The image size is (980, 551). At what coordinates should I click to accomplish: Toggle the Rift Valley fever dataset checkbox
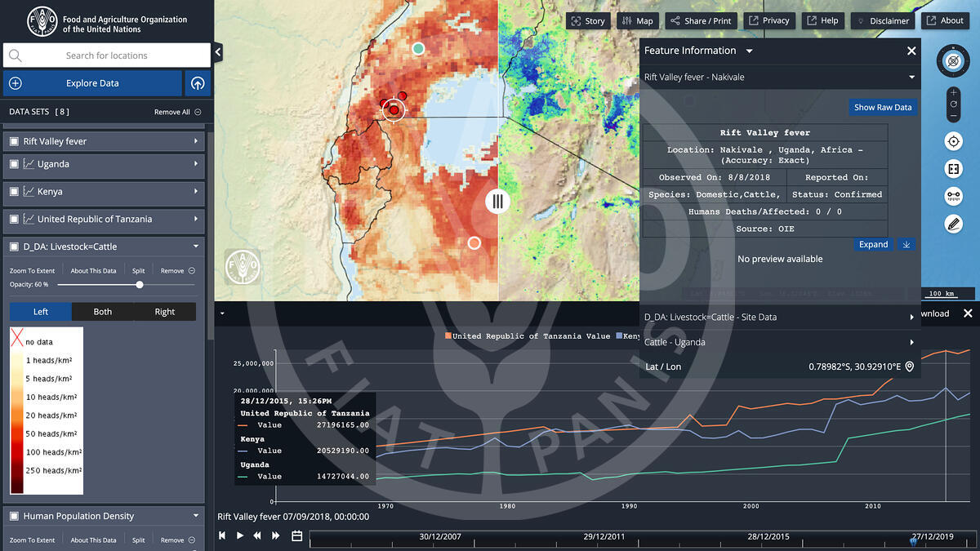14,141
